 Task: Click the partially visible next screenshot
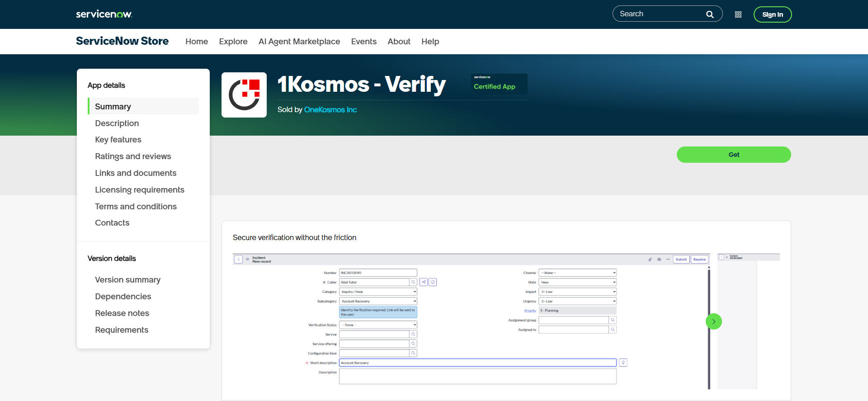coord(749,321)
